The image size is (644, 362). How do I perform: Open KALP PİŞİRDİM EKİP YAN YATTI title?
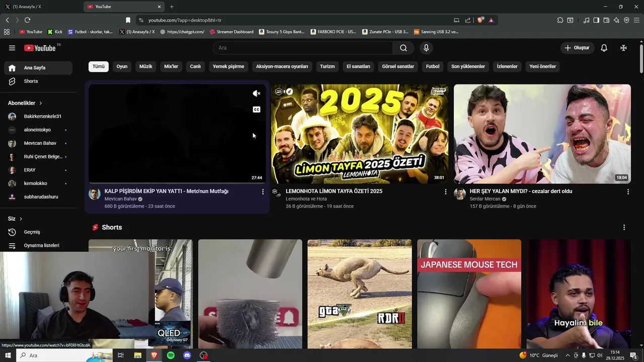pos(167,191)
